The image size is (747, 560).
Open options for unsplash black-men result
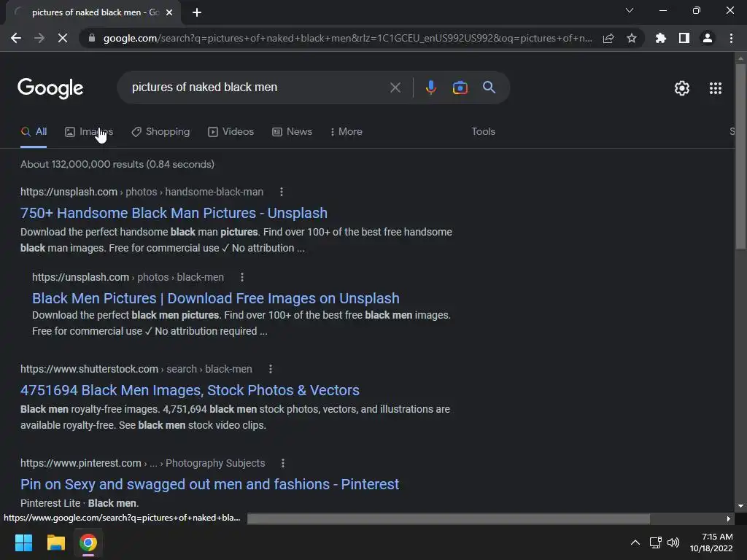click(x=242, y=277)
